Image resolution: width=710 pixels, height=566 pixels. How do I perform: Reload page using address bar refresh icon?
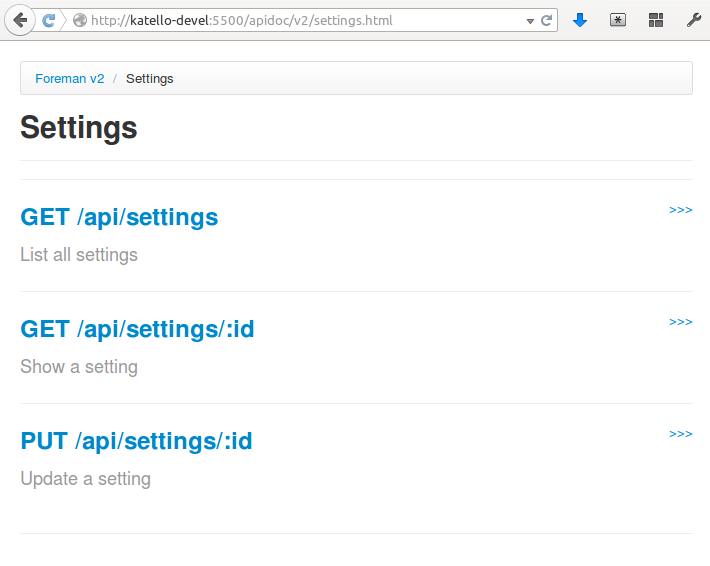point(547,20)
